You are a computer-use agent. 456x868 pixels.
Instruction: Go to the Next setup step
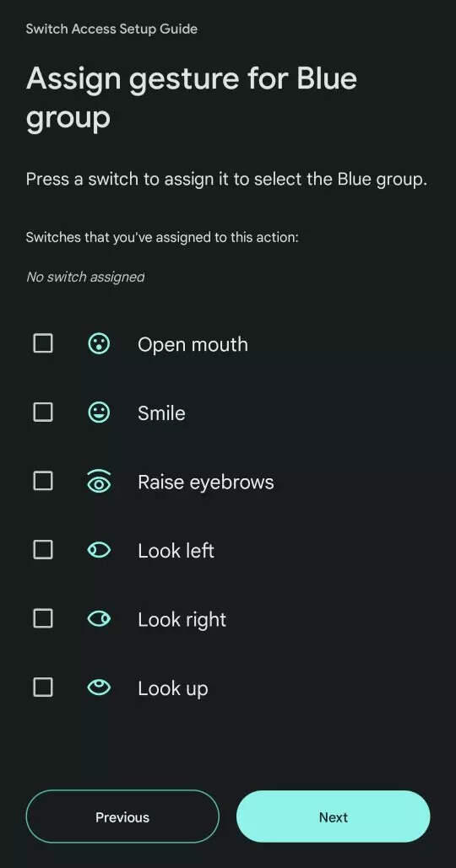(333, 817)
